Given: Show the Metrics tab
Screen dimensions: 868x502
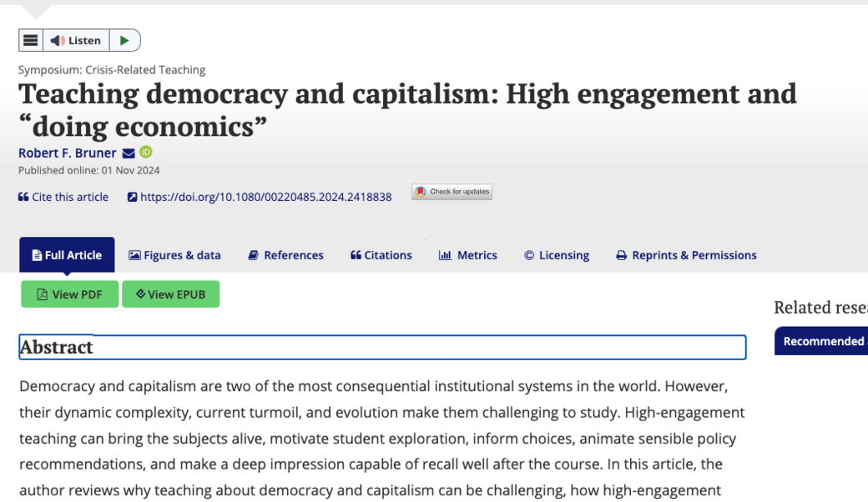Looking at the screenshot, I should pos(468,255).
